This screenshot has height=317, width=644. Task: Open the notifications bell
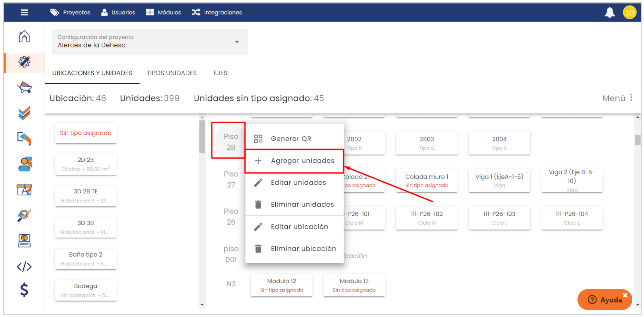[610, 13]
